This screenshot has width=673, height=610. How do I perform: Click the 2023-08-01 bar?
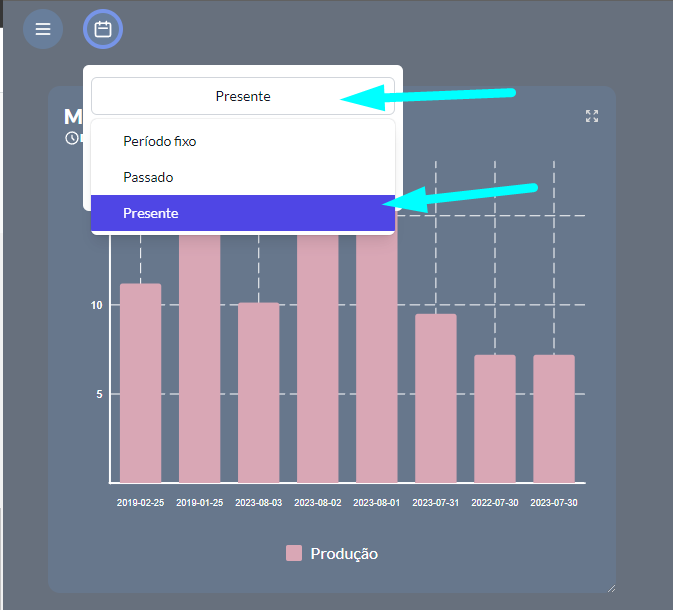(377, 359)
